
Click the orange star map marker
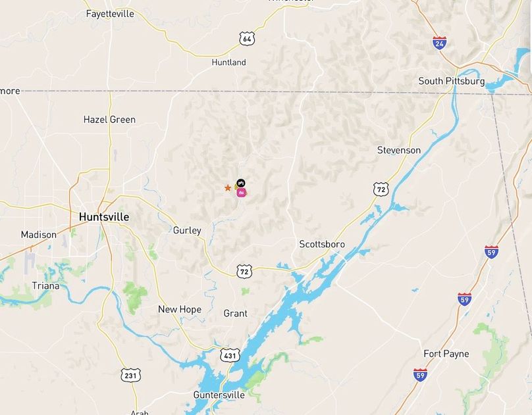pyautogui.click(x=228, y=187)
